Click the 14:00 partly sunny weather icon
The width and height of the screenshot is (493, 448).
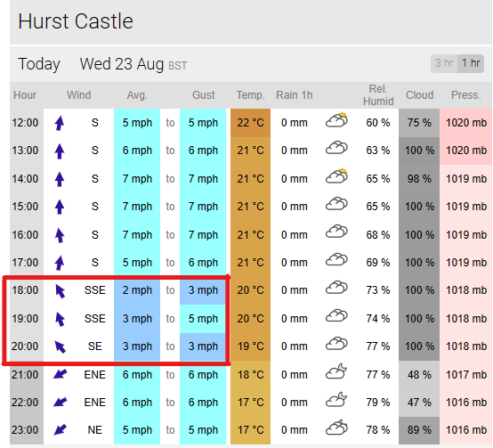pyautogui.click(x=336, y=175)
